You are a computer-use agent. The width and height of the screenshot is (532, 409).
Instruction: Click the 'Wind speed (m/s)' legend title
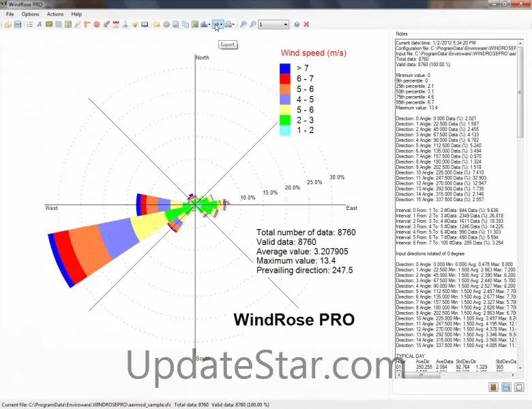(x=314, y=53)
